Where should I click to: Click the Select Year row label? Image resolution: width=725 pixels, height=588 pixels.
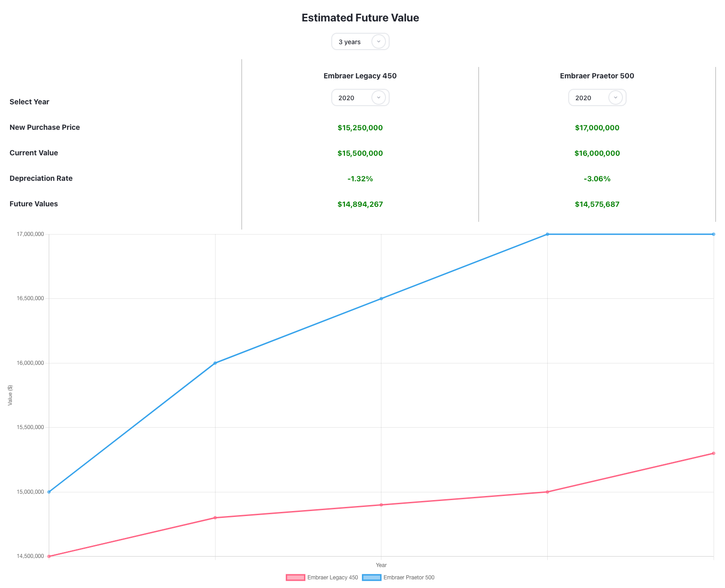[x=29, y=102]
